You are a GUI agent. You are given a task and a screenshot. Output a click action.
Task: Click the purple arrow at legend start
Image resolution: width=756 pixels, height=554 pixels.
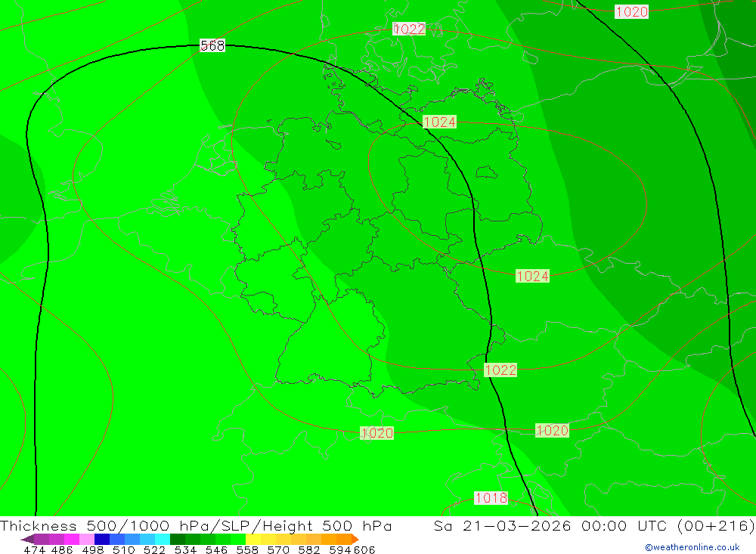click(27, 539)
